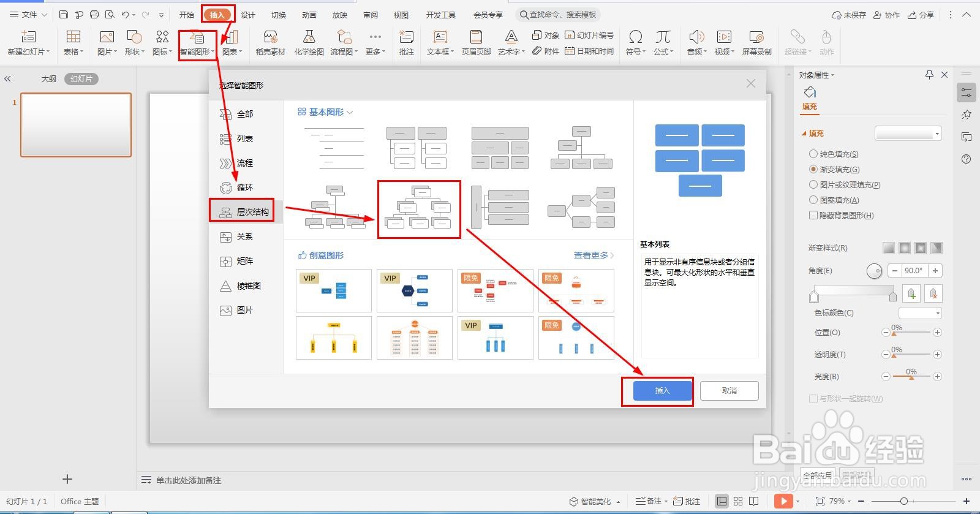Screen dimensions: 980x514
Task: Click the 批注 comment icon in ribbon
Action: [x=407, y=37]
